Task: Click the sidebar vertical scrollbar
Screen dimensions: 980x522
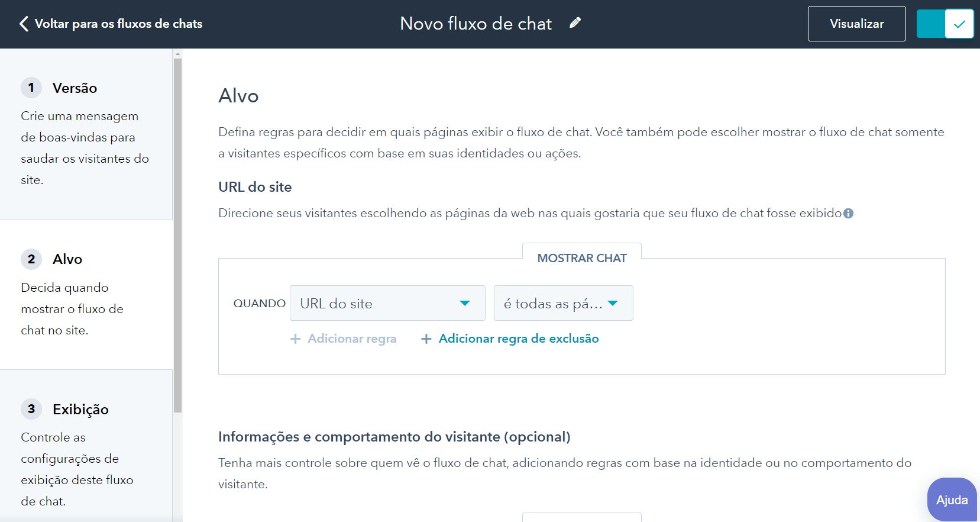Action: 177,237
